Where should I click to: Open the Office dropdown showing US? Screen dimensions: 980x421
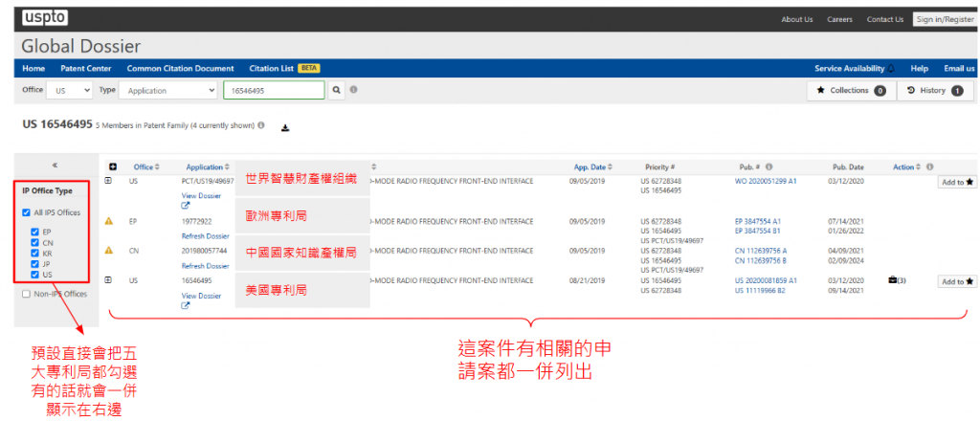click(69, 91)
